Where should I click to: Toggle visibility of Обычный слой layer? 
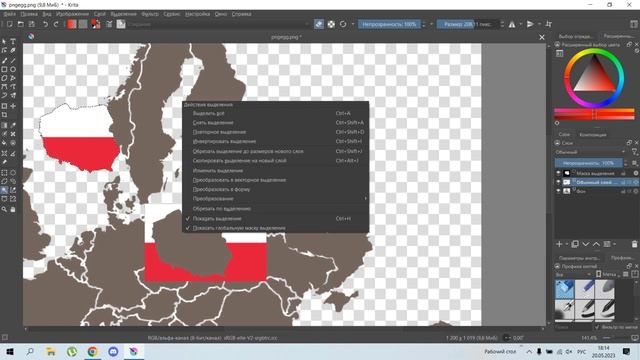pyautogui.click(x=558, y=182)
